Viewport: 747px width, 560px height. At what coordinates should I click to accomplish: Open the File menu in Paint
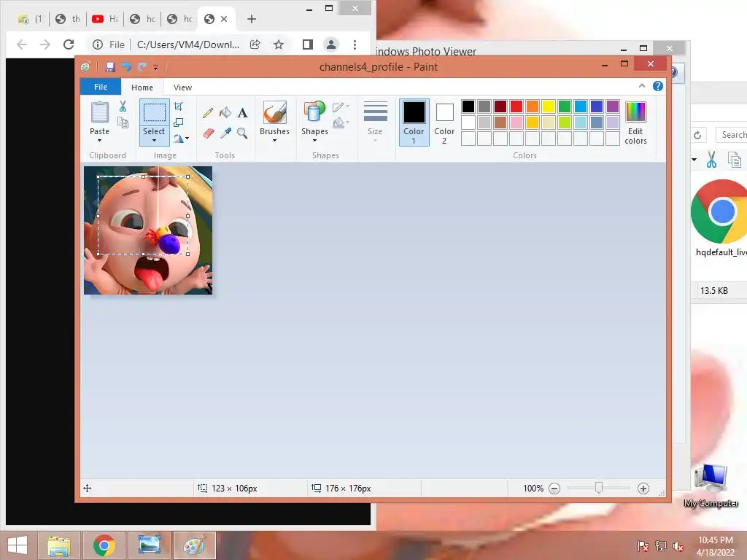click(x=101, y=87)
